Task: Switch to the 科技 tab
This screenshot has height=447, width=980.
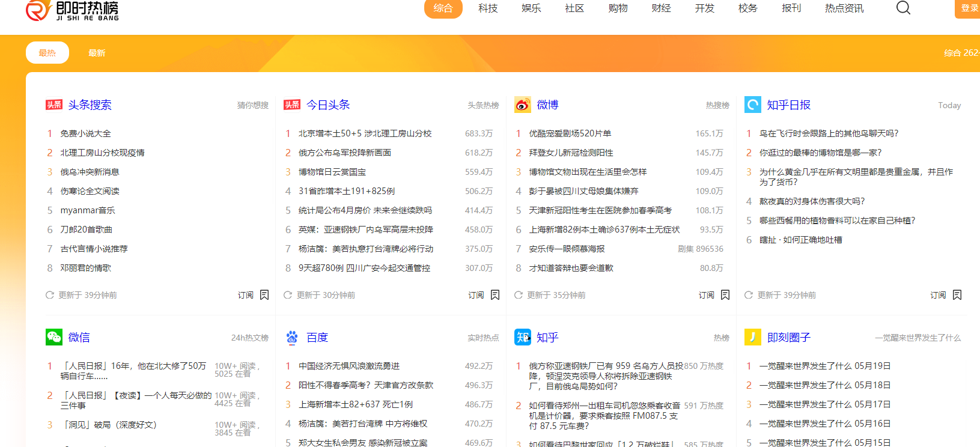Action: point(488,8)
